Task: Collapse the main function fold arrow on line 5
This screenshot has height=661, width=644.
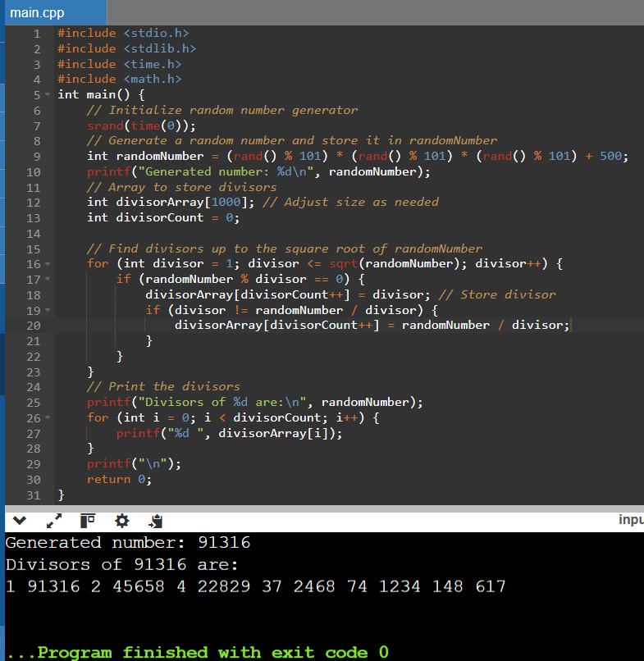Action: tap(48, 94)
